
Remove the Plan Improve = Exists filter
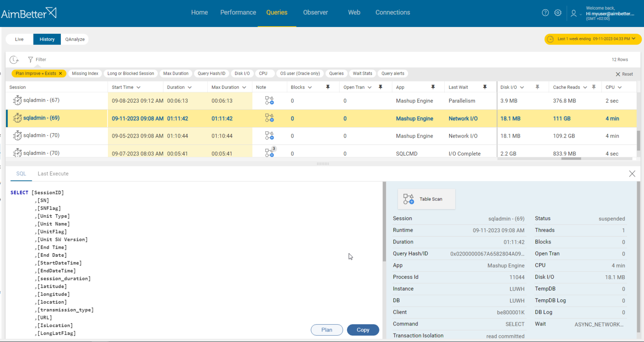(60, 73)
